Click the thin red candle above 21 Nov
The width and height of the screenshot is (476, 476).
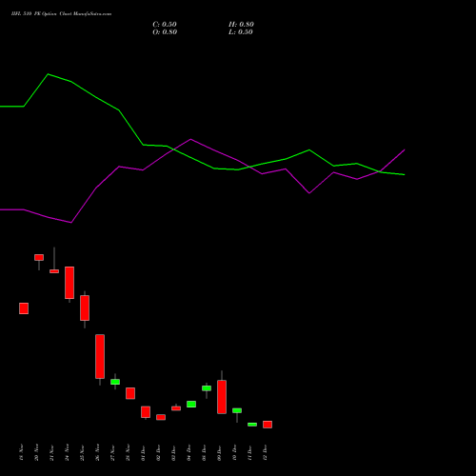click(54, 271)
